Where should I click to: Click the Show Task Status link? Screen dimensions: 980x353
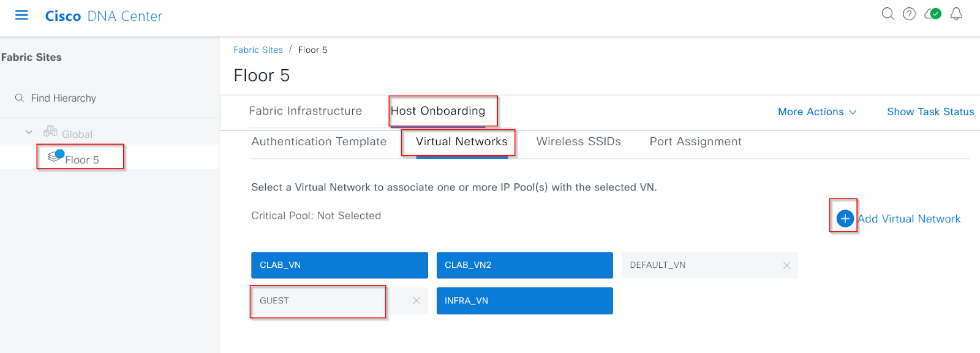point(930,112)
